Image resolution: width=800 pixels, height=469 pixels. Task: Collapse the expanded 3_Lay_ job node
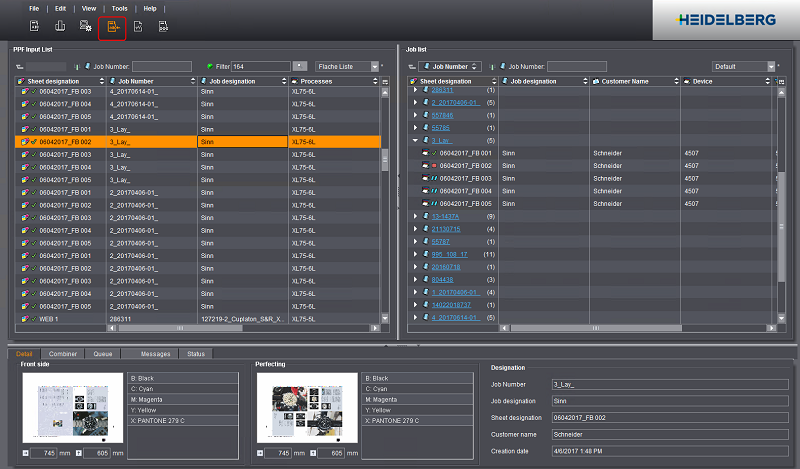click(x=415, y=141)
